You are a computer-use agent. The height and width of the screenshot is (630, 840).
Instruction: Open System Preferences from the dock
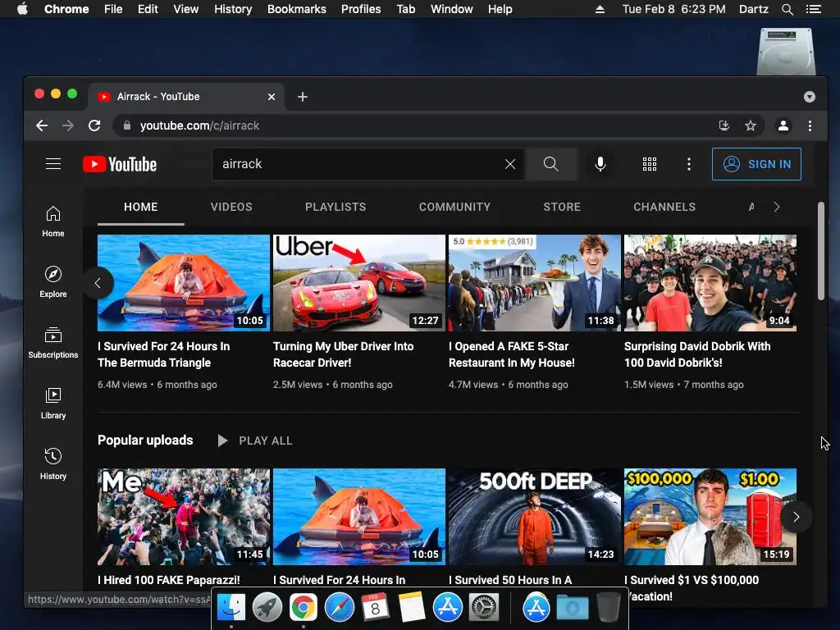coord(484,607)
